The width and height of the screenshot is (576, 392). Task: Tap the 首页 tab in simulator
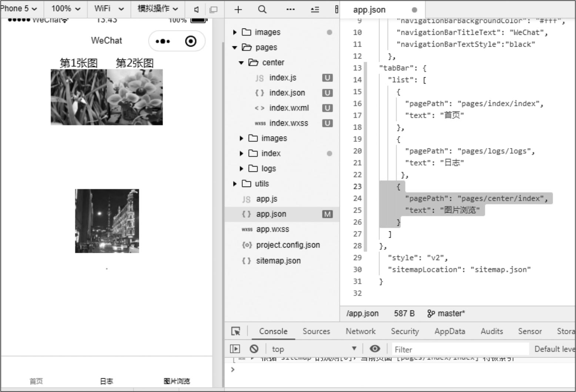click(x=36, y=381)
